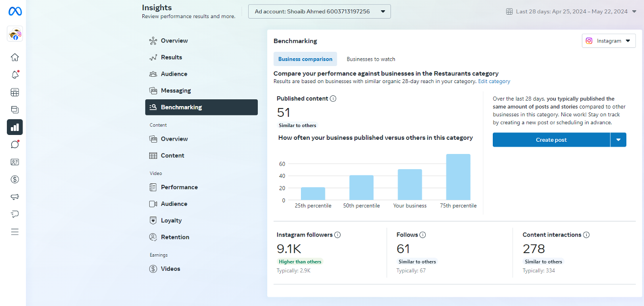This screenshot has width=644, height=306.
Task: Select the Business comparison tab
Action: (x=305, y=59)
